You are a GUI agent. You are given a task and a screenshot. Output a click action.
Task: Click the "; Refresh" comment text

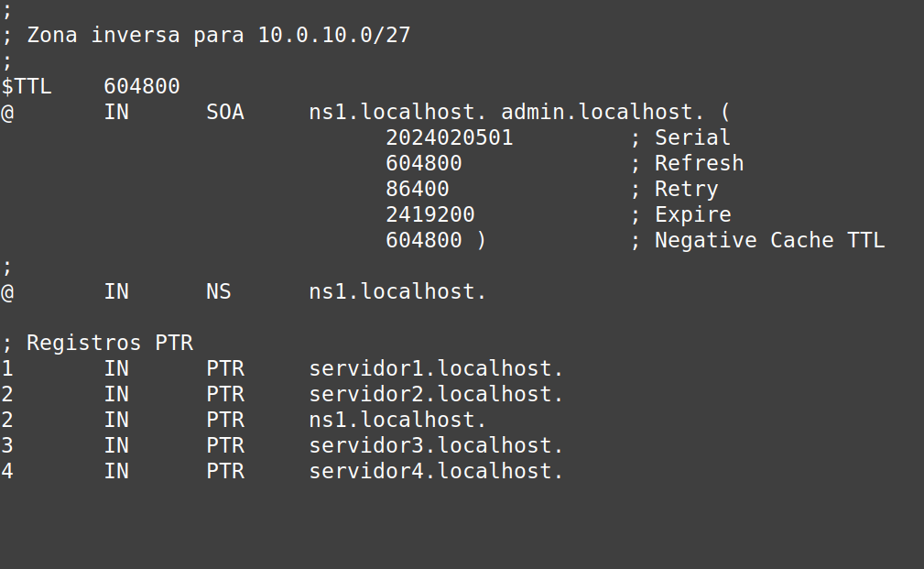coord(686,164)
